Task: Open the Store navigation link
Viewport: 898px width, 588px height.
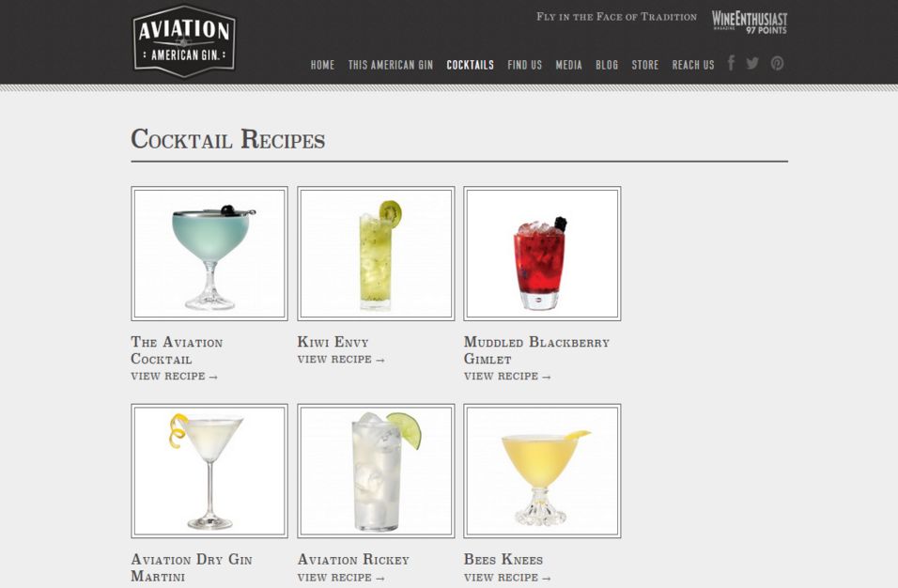Action: [x=645, y=65]
